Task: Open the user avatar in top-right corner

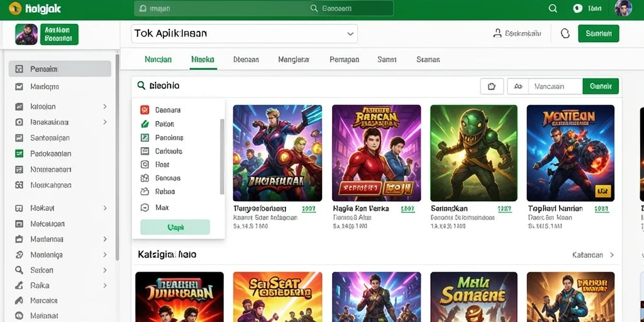Action: pyautogui.click(x=623, y=8)
